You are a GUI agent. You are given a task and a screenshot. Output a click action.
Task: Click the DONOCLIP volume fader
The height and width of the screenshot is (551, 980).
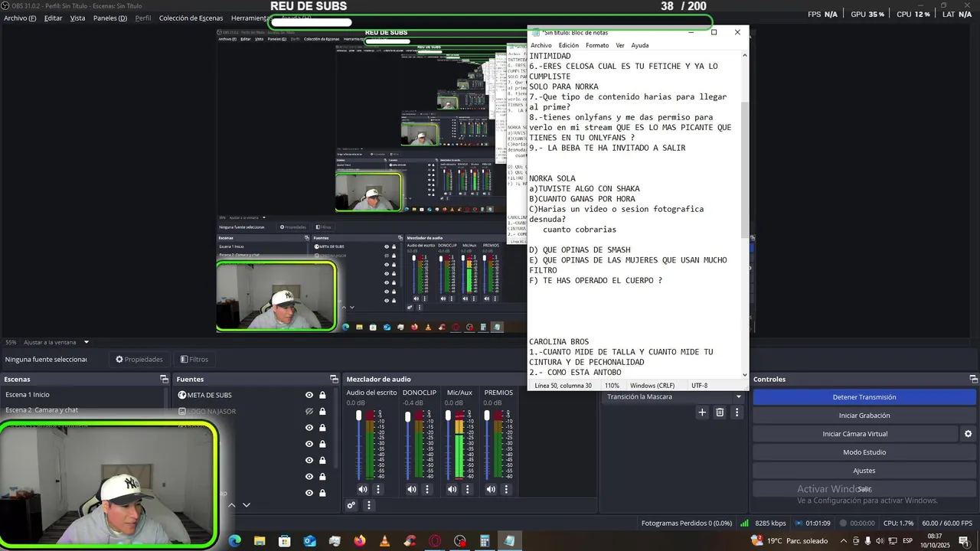point(407,416)
